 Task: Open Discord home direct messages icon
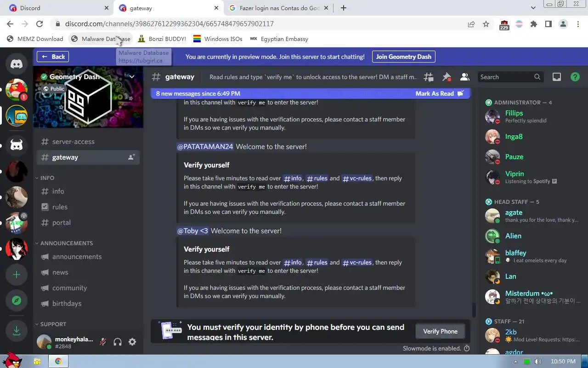pos(17,64)
